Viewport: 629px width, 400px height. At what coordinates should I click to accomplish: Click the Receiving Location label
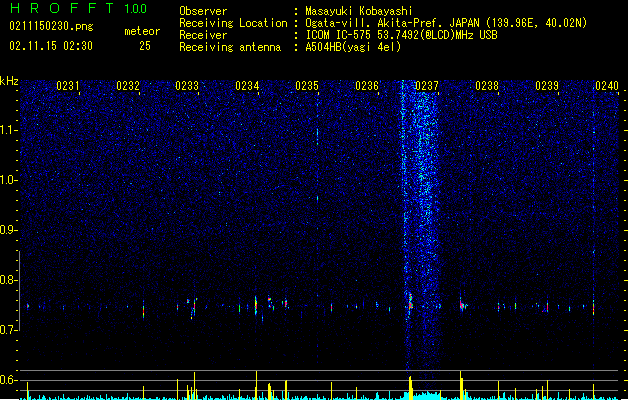(x=233, y=23)
